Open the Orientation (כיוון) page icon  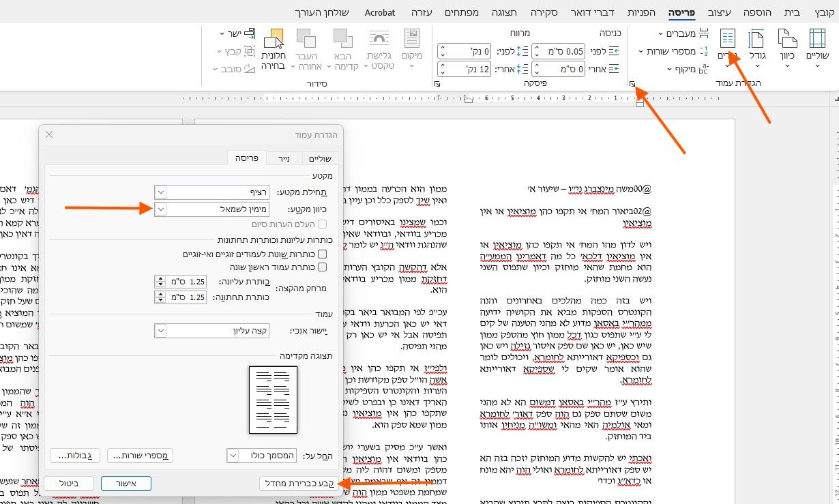(x=786, y=48)
